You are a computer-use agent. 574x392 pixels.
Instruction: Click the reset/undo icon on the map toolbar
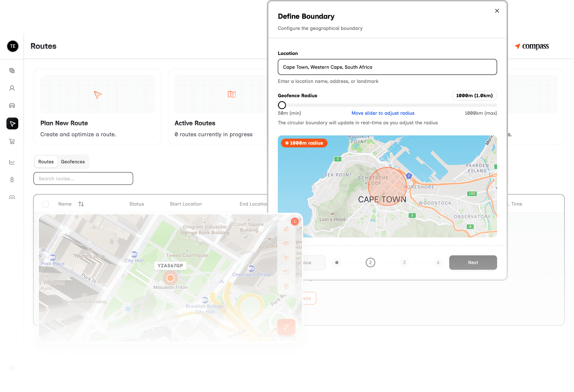pos(286,272)
